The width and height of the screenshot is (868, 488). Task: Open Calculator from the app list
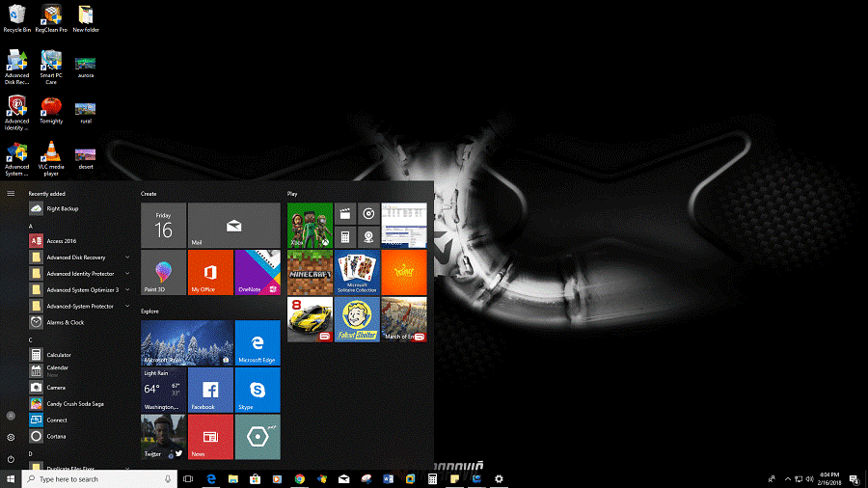pyautogui.click(x=59, y=355)
